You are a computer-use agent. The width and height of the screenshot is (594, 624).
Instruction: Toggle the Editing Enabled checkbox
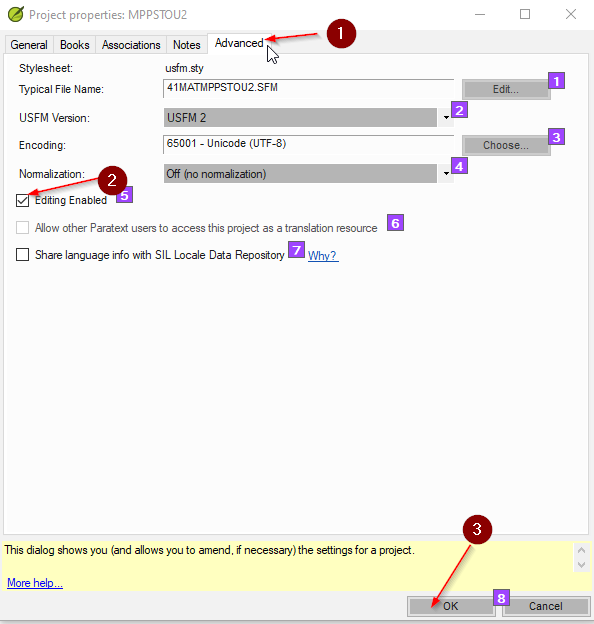tap(23, 201)
